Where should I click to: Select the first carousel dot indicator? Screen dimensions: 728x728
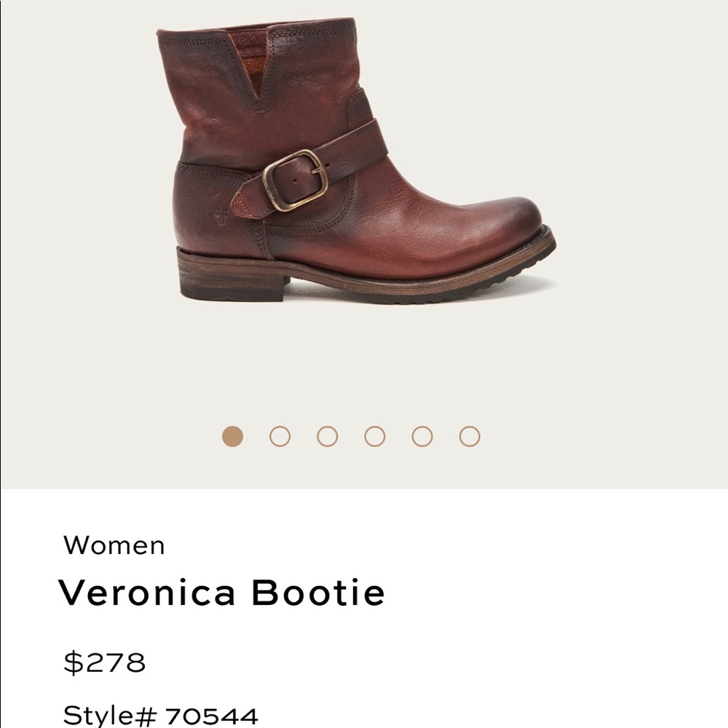pyautogui.click(x=232, y=438)
